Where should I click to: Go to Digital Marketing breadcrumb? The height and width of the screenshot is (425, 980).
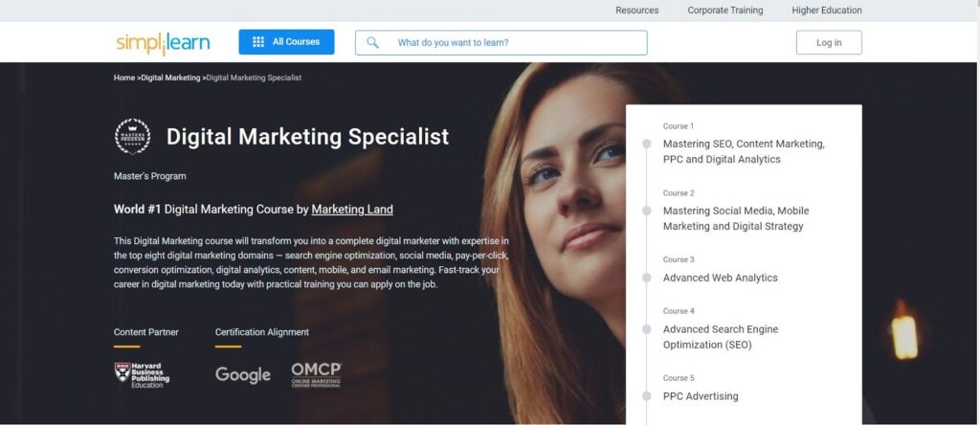click(x=170, y=78)
